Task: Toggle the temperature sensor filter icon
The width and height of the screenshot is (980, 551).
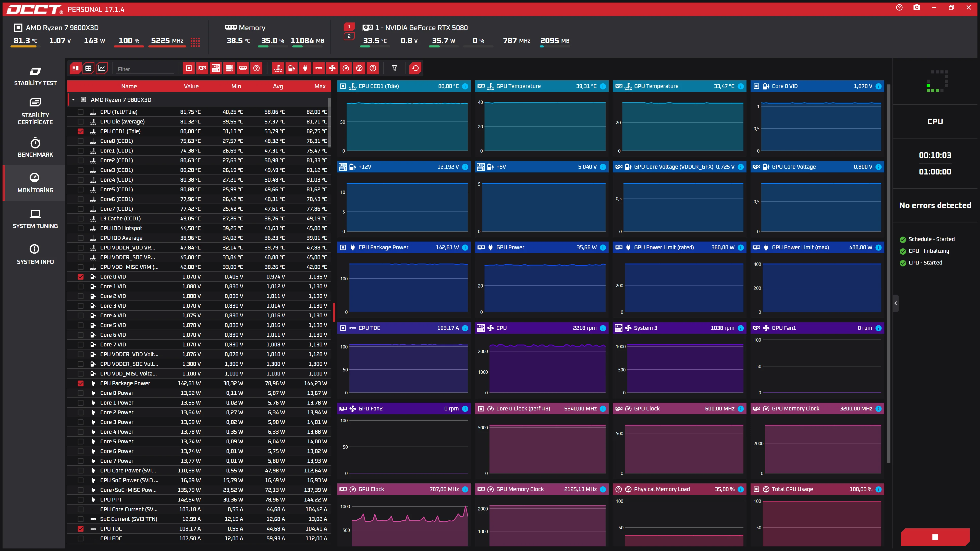Action: (x=278, y=68)
